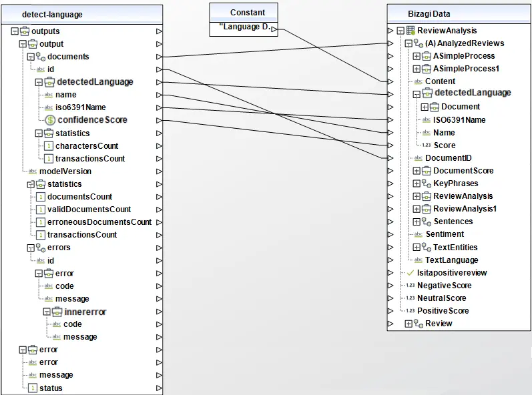Select the name field under detectedLanguage

pyautogui.click(x=66, y=95)
